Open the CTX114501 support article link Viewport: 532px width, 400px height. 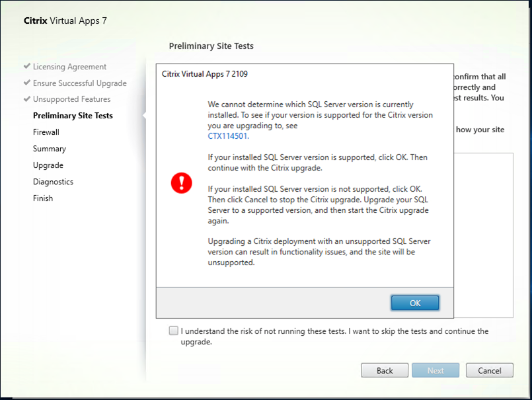click(229, 136)
